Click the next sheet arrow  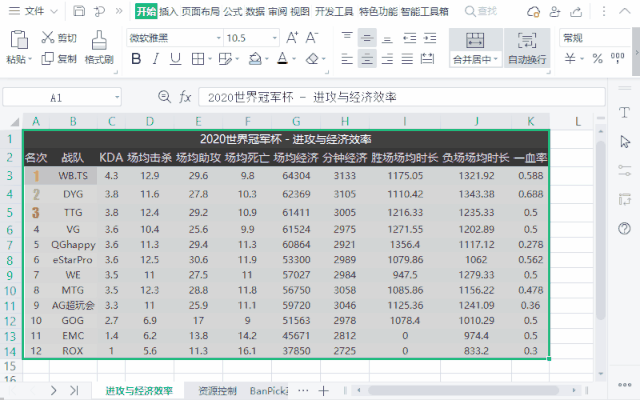(x=53, y=391)
